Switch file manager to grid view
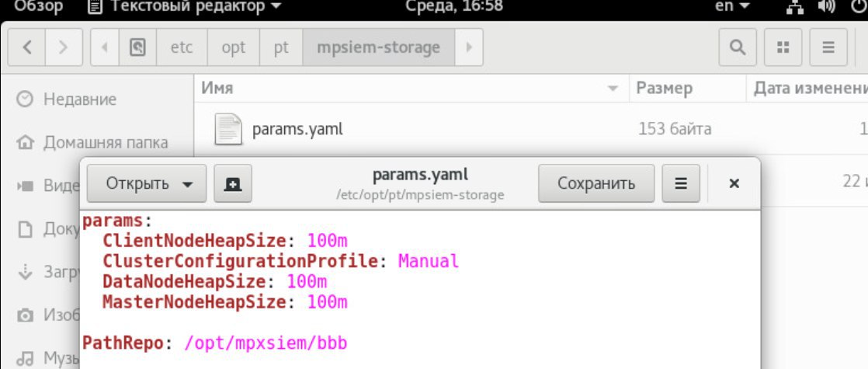This screenshot has width=868, height=369. point(783,47)
